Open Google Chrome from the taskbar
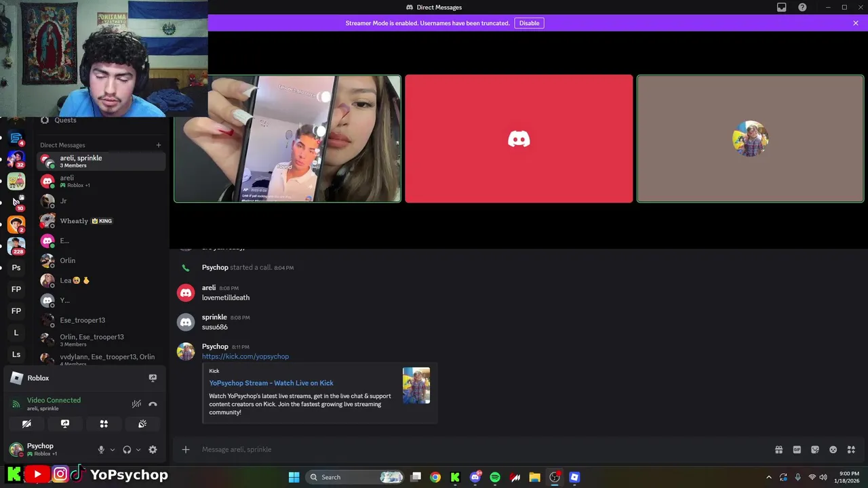Viewport: 868px width, 488px height. pyautogui.click(x=435, y=477)
